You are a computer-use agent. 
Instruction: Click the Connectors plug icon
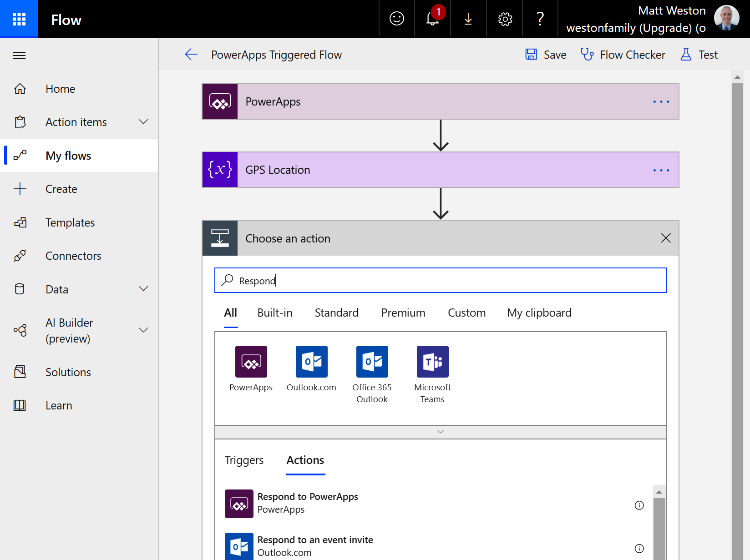point(20,256)
